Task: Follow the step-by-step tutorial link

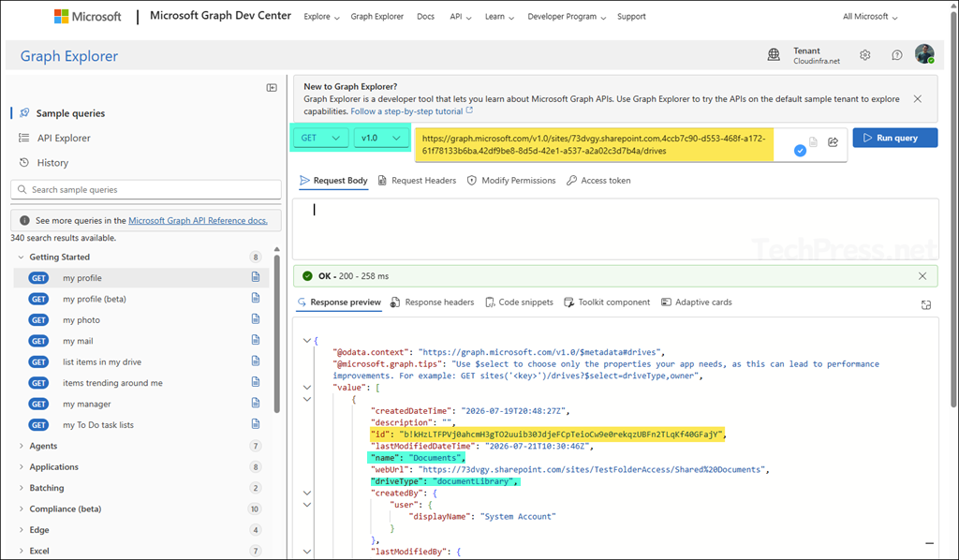Action: pyautogui.click(x=406, y=111)
